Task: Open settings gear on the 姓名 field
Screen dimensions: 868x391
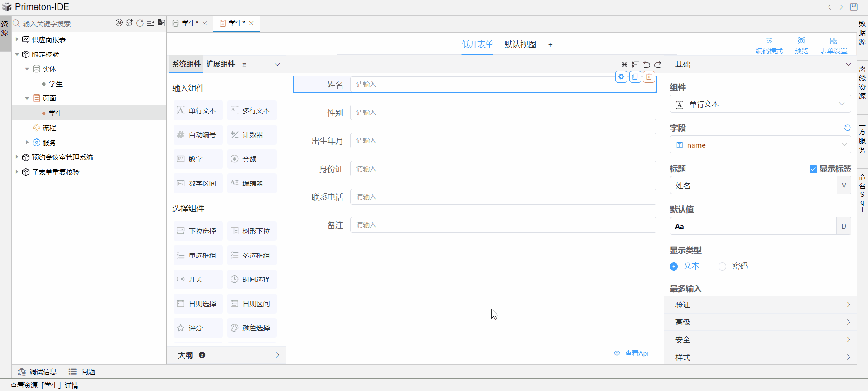Action: click(622, 77)
